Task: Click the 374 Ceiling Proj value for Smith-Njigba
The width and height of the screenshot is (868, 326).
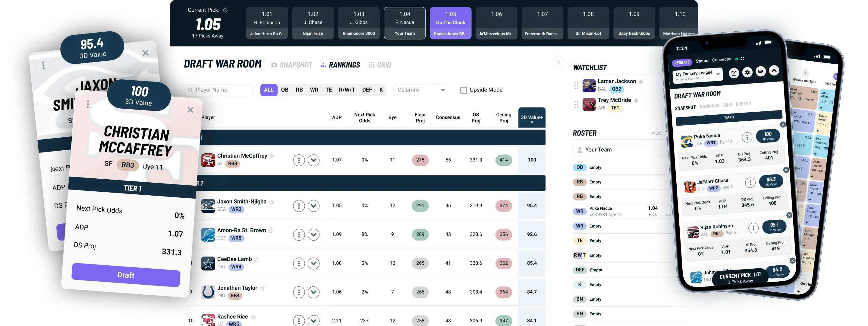Action: (503, 206)
